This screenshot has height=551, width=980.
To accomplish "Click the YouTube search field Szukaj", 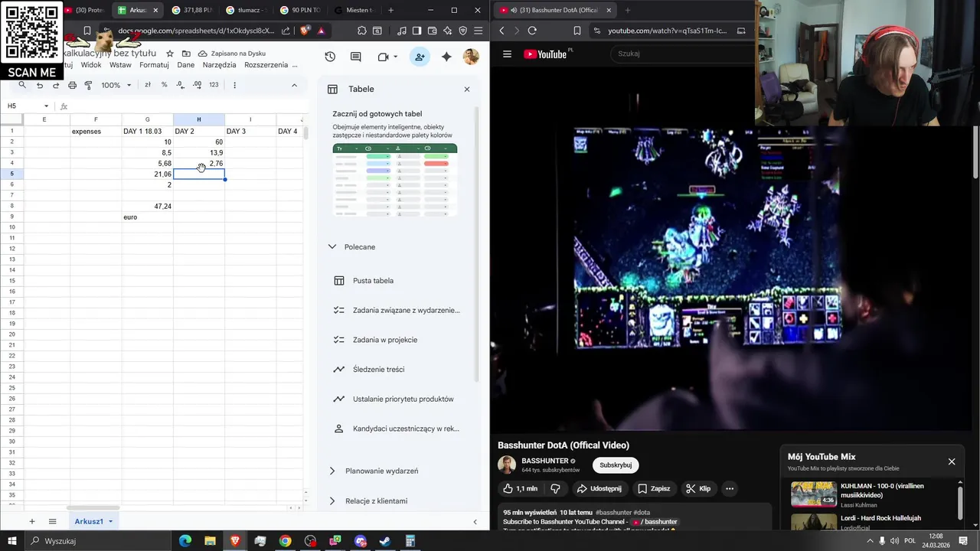I will pos(681,54).
